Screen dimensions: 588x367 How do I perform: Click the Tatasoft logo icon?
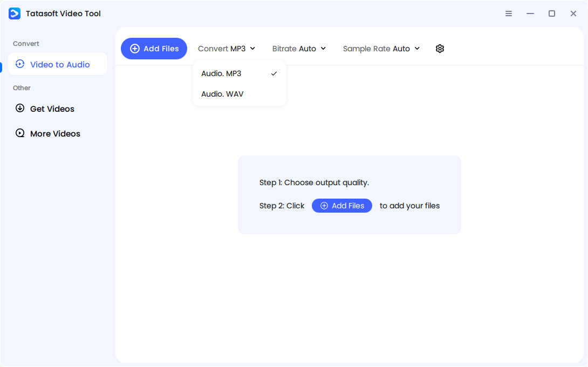click(14, 13)
